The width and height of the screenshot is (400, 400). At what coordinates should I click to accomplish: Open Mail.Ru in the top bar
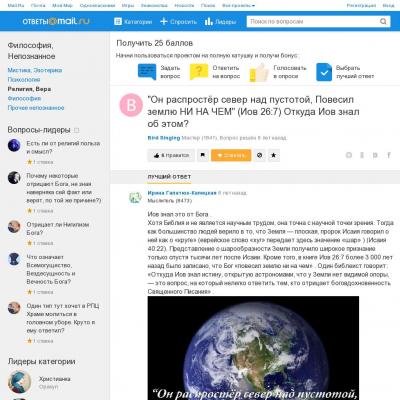point(16,6)
